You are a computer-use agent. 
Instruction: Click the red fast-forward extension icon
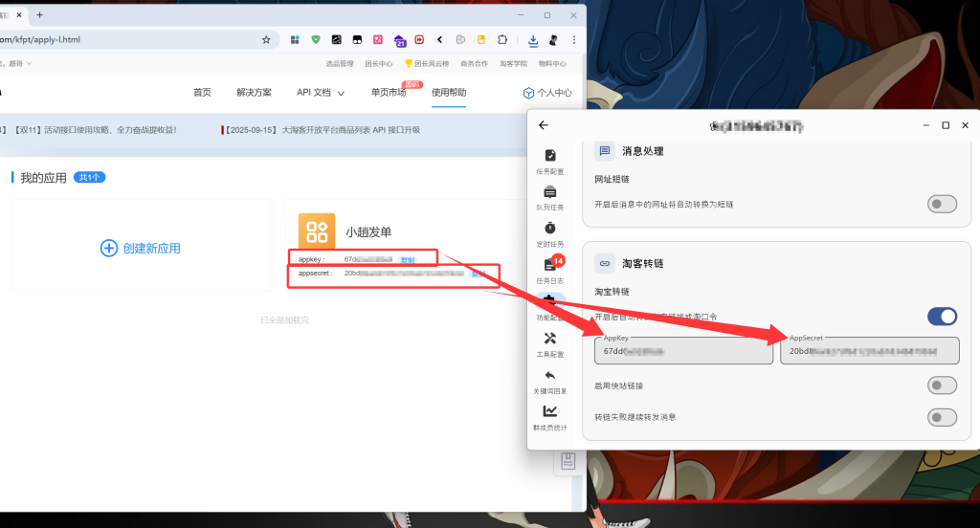point(419,39)
